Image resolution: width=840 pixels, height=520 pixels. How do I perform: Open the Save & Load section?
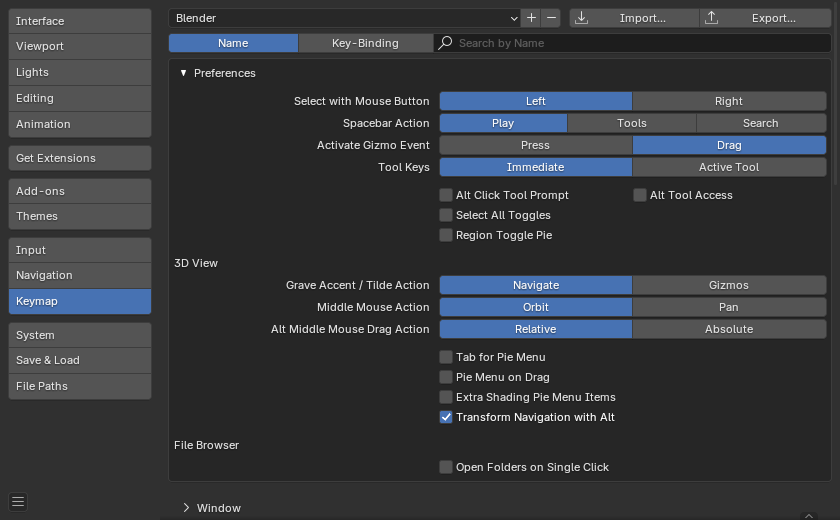(80, 360)
